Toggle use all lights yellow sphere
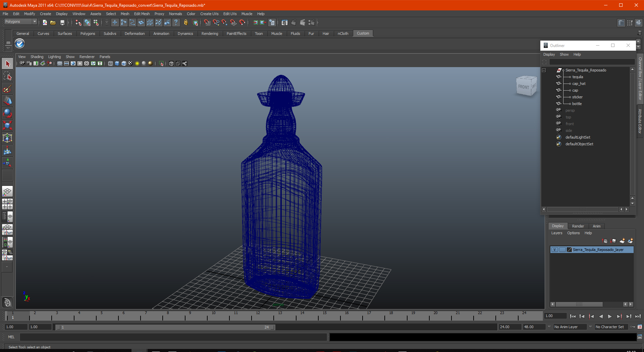The width and height of the screenshot is (644, 352). (x=137, y=63)
